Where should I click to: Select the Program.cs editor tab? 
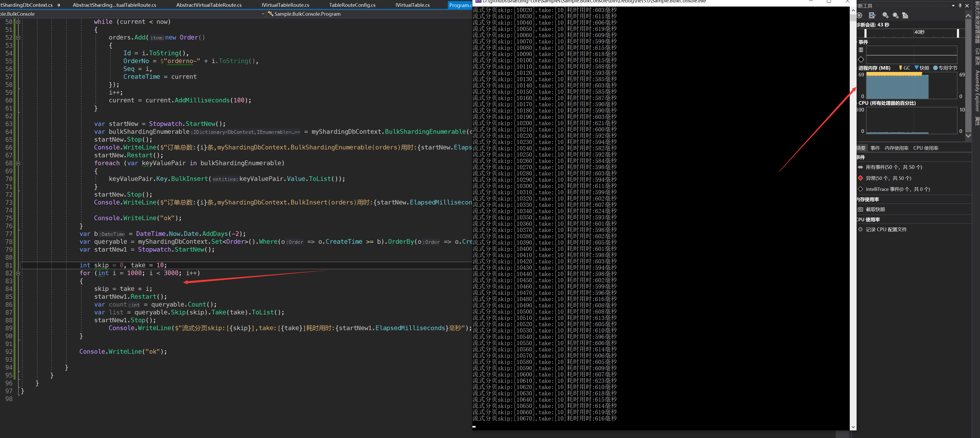click(x=460, y=5)
